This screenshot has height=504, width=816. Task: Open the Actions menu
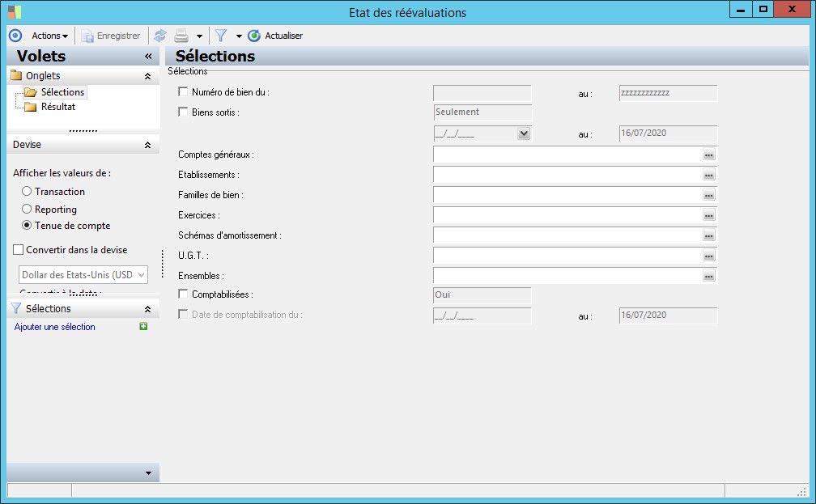(49, 36)
